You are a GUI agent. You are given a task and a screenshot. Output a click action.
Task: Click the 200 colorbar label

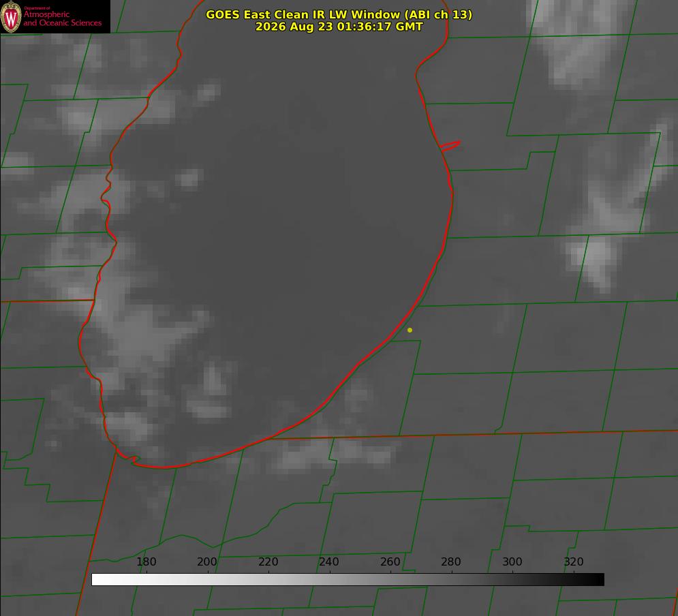point(207,561)
